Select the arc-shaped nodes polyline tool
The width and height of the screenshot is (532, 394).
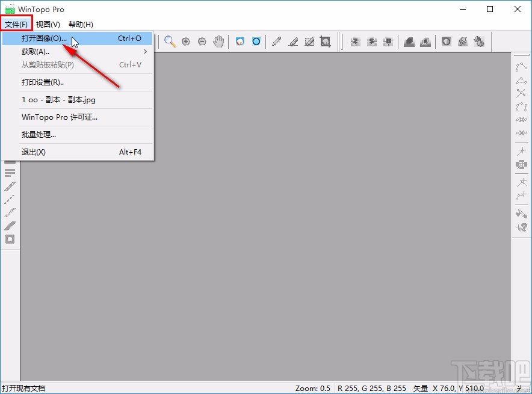coord(521,107)
